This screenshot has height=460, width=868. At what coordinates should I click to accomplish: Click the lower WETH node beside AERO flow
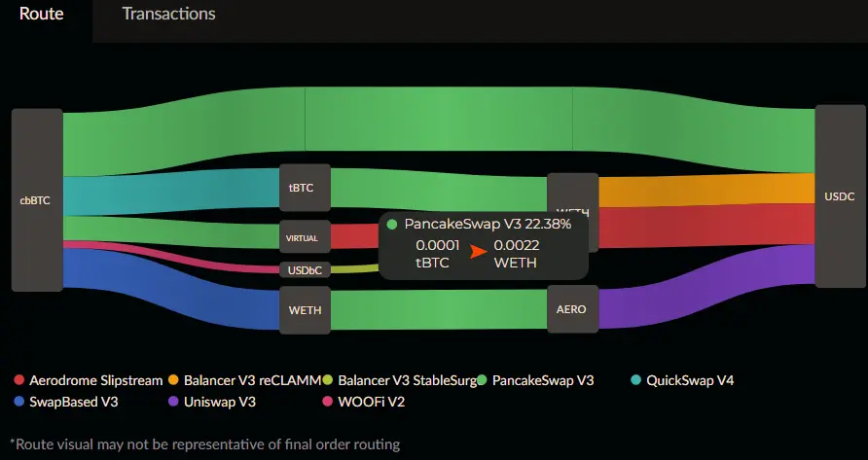coord(305,310)
